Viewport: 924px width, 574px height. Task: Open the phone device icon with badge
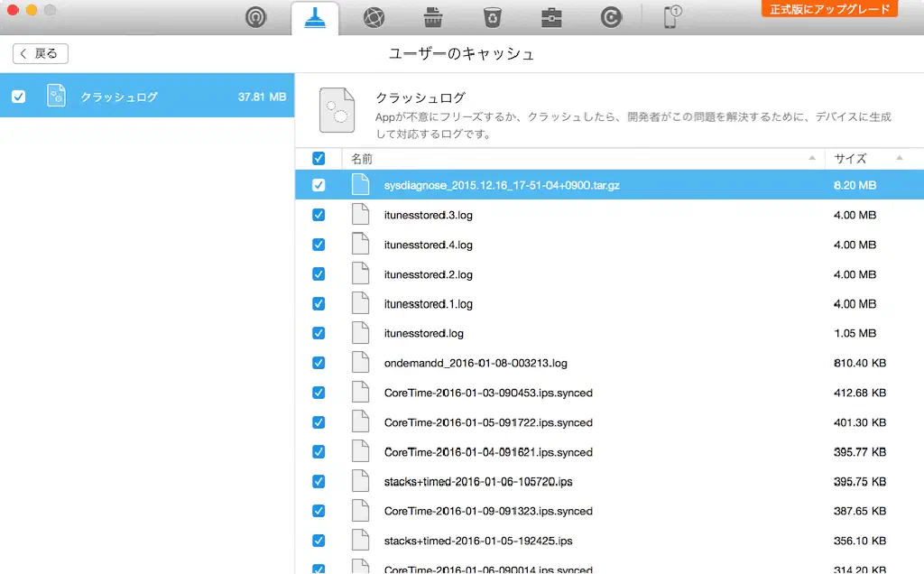tap(671, 17)
